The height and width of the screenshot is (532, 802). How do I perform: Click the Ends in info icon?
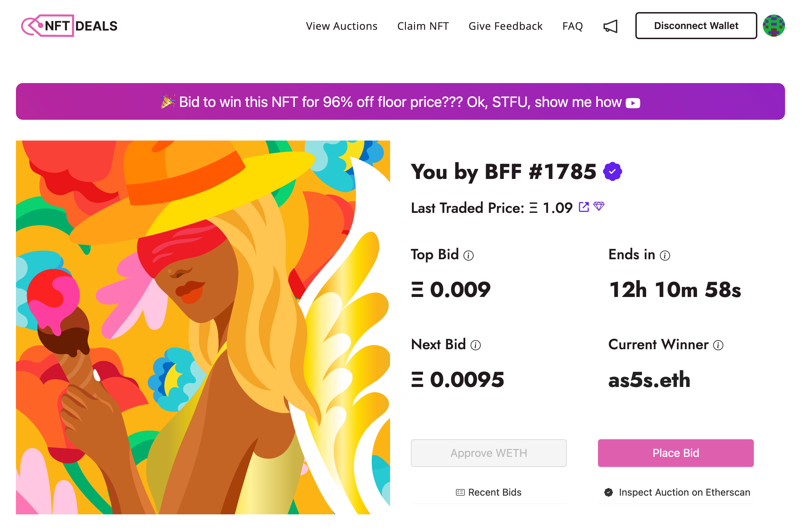pos(665,255)
